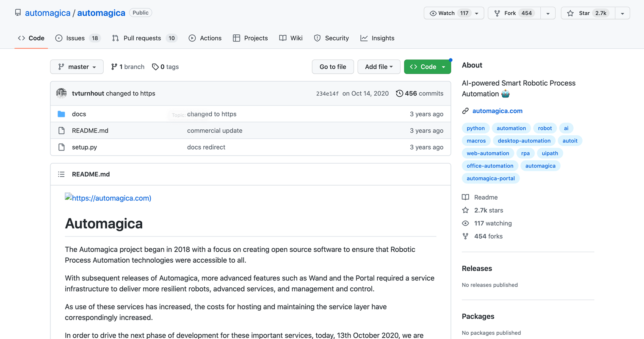The width and height of the screenshot is (644, 339).
Task: Select the automagica-portal topic tag
Action: point(491,178)
